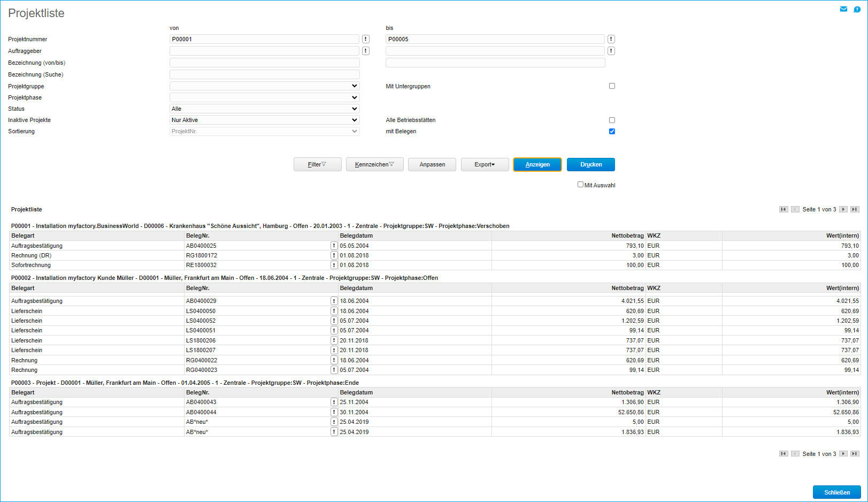
Task: Open detail icon for document RG0400022
Action: click(x=334, y=360)
